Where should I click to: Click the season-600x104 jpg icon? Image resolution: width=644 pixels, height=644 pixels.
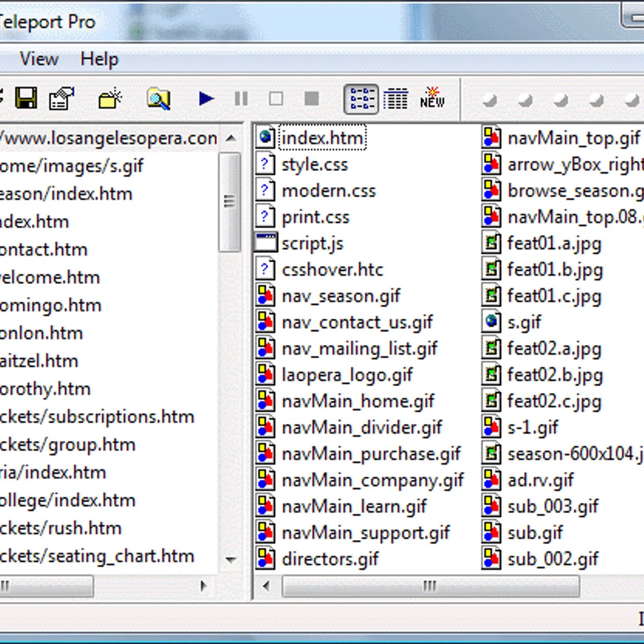[x=491, y=454]
